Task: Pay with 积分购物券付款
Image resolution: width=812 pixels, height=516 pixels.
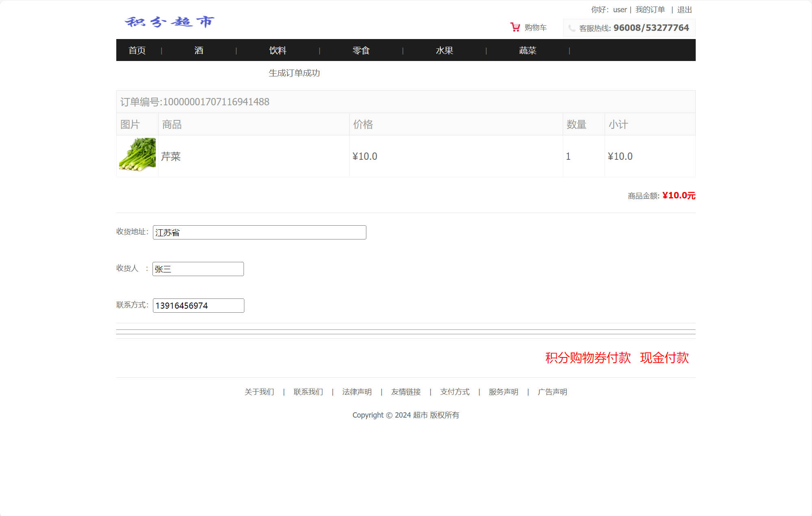Action: 588,358
